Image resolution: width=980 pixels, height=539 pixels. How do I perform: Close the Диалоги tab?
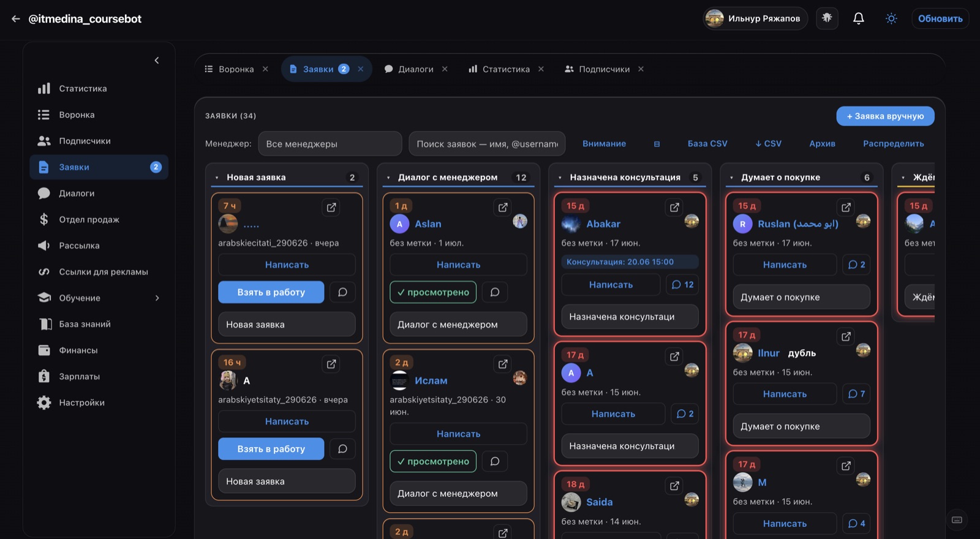click(x=445, y=69)
